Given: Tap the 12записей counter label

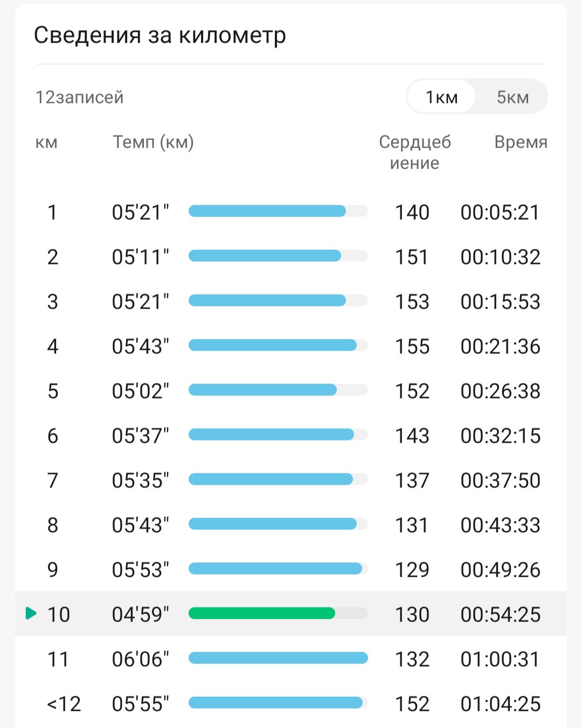Looking at the screenshot, I should click(x=80, y=97).
